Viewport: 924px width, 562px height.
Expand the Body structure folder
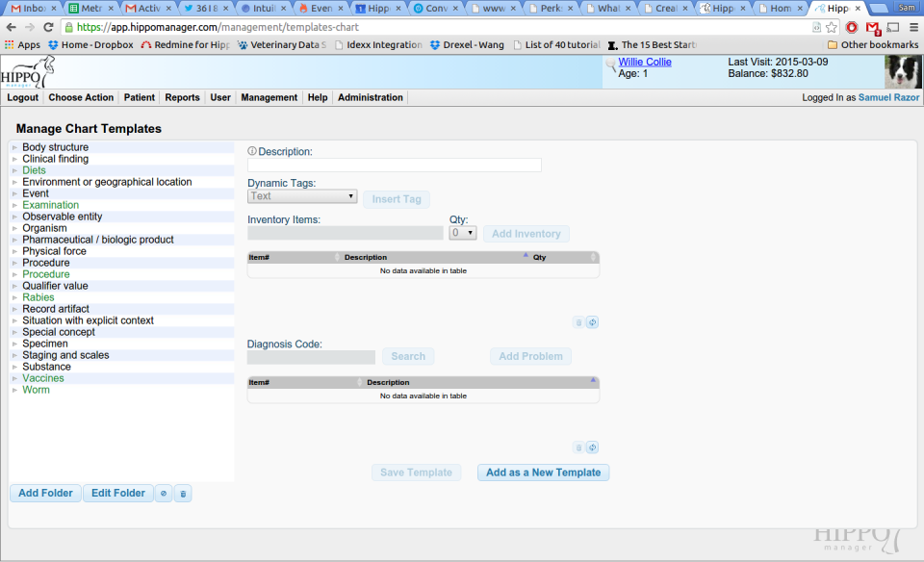(14, 147)
